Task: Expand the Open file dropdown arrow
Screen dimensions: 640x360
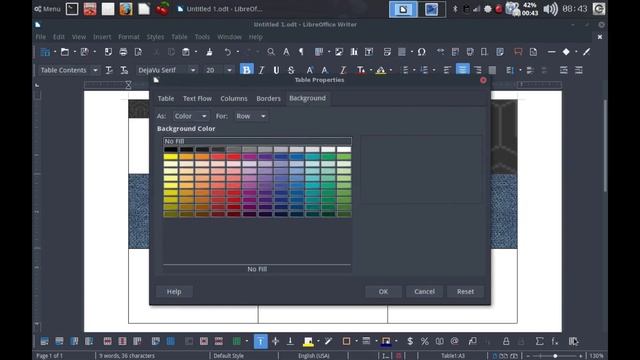Action: (75, 52)
